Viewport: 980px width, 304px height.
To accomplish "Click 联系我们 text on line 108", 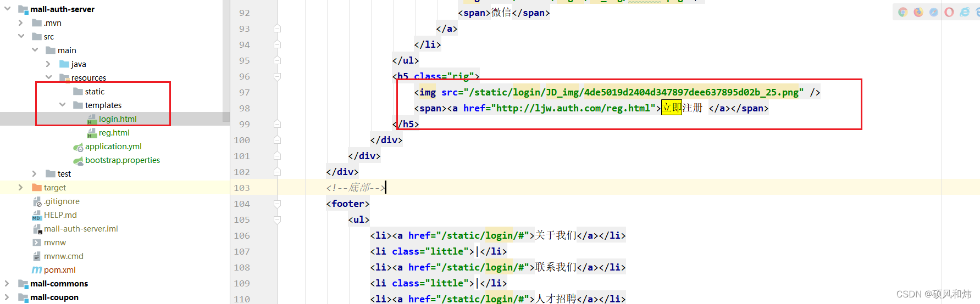I will (x=556, y=267).
